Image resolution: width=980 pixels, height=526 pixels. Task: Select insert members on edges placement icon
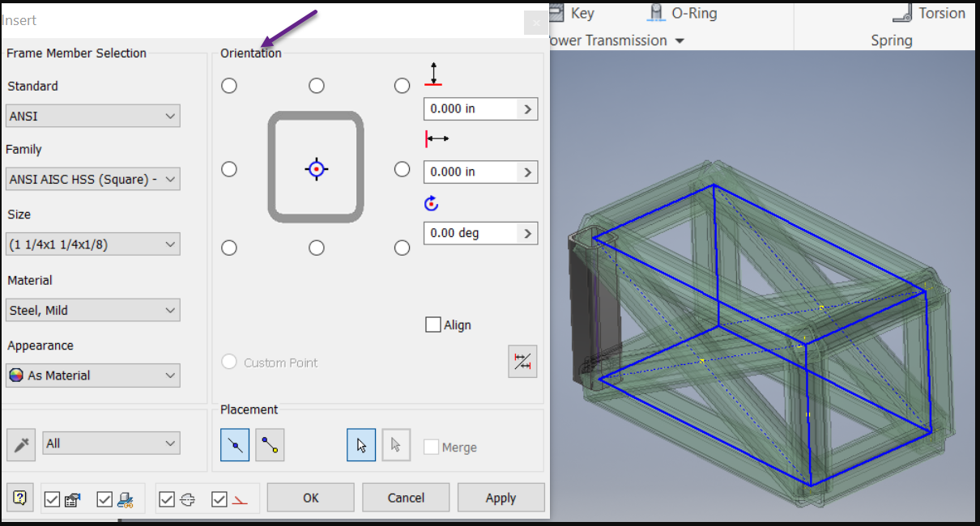234,444
